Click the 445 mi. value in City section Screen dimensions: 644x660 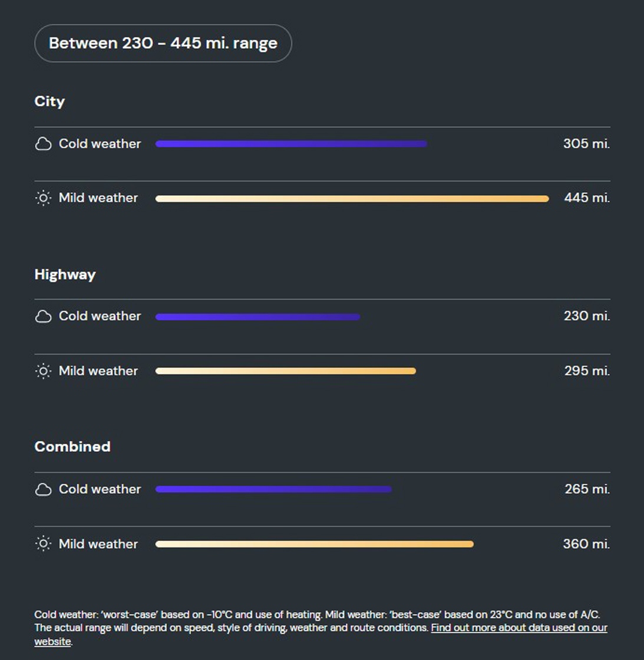[587, 197]
